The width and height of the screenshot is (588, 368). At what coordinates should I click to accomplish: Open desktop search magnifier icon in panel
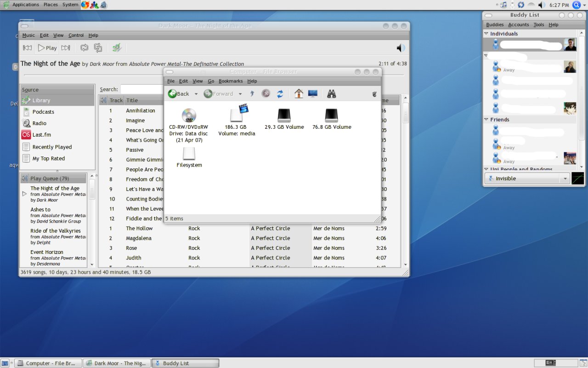tap(577, 5)
